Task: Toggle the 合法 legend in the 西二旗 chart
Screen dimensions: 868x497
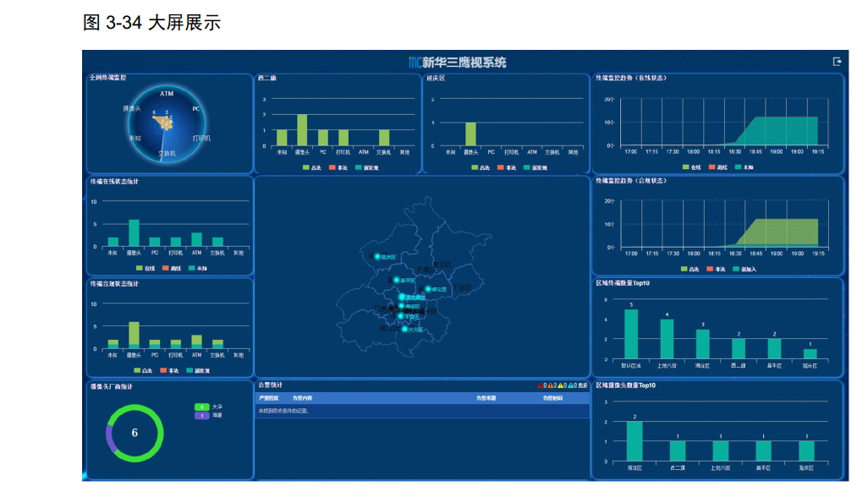Action: [x=311, y=167]
